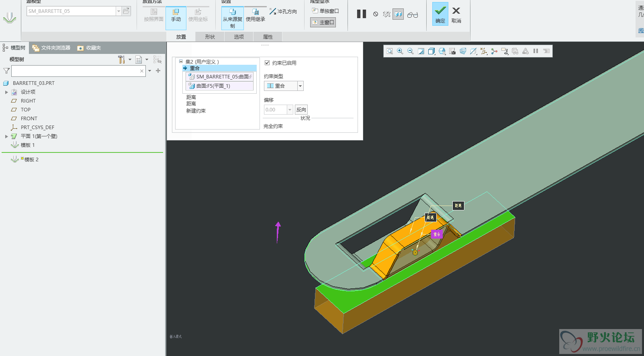This screenshot has width=644, height=356.
Task: Click the punch direction icon 冲孔方向
Action: [283, 12]
